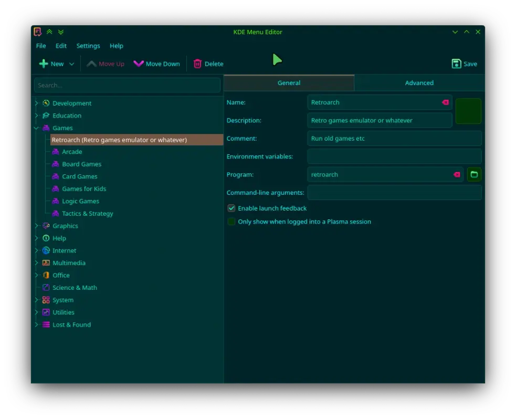The image size is (516, 420).
Task: Click the Education graduation cap icon
Action: point(46,115)
